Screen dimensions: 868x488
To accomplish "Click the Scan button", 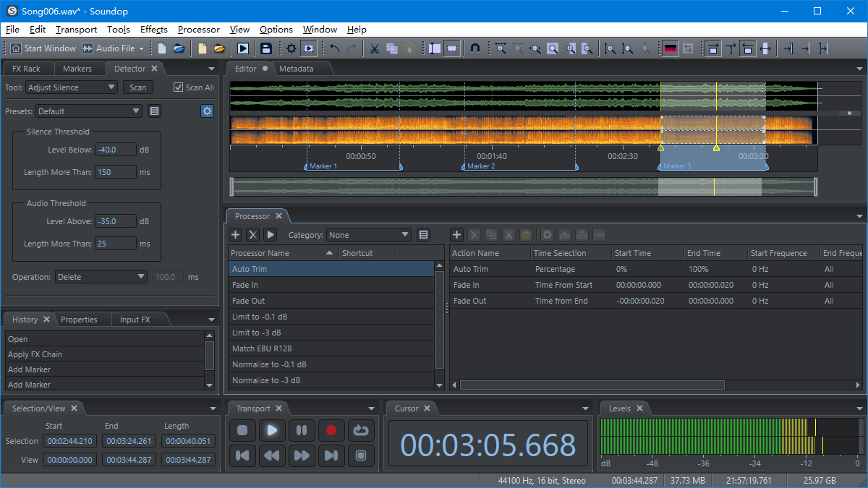I will (138, 87).
